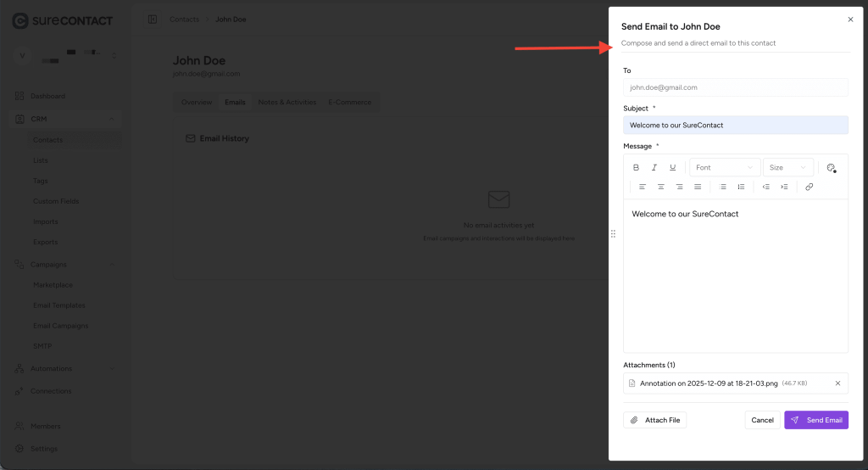Click the CRM contacts icon
Image resolution: width=868 pixels, height=470 pixels.
pyautogui.click(x=19, y=119)
